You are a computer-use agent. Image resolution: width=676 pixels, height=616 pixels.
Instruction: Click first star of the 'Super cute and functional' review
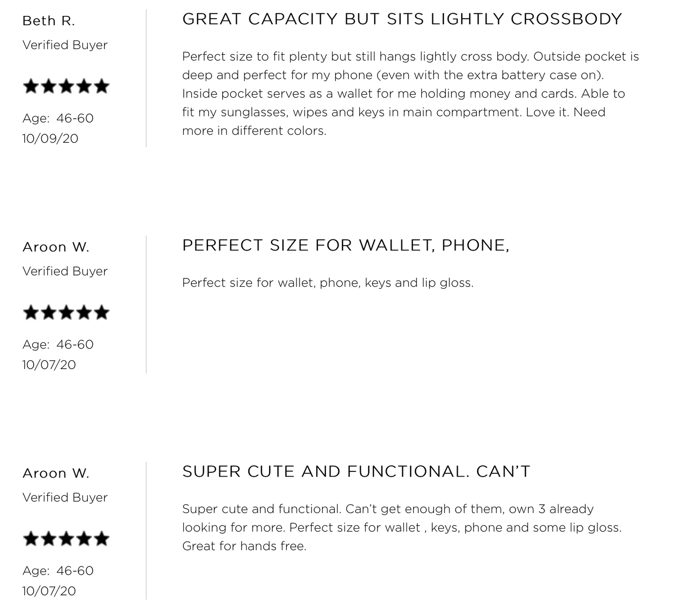[30, 539]
